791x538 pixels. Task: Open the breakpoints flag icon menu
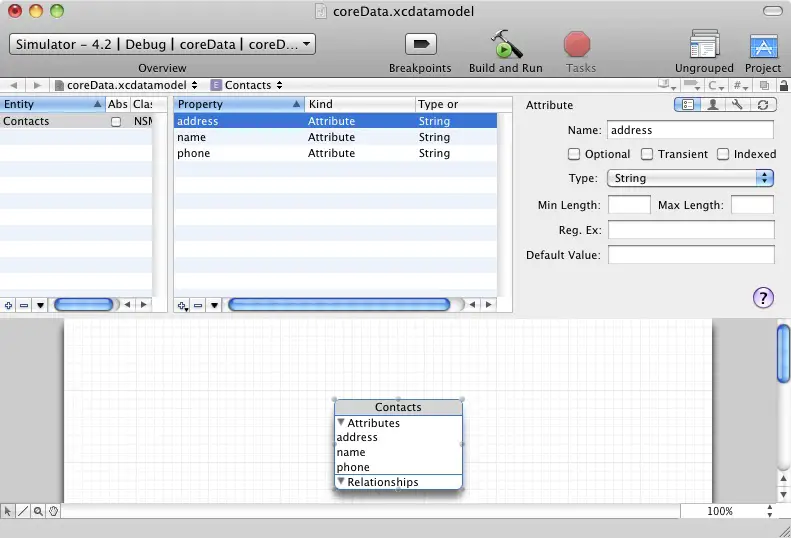pos(692,85)
